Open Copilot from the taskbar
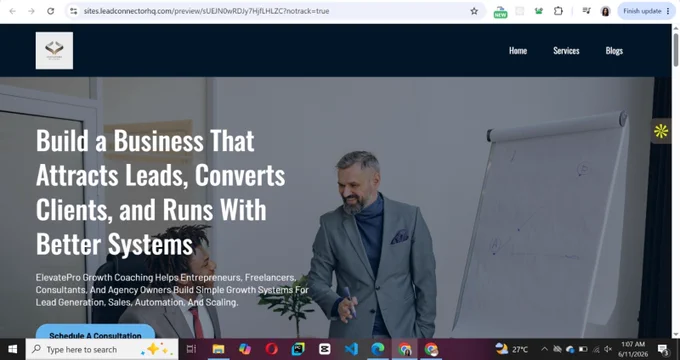 (245, 349)
